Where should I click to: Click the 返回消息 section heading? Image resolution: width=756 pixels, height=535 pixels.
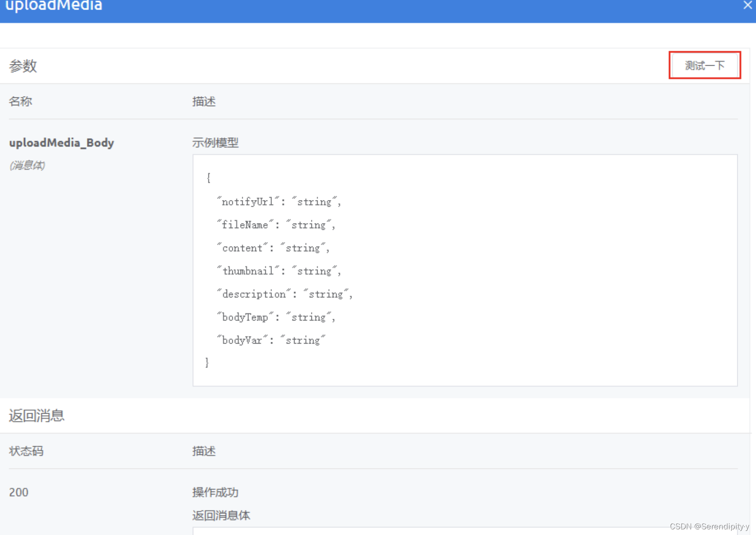(x=37, y=416)
